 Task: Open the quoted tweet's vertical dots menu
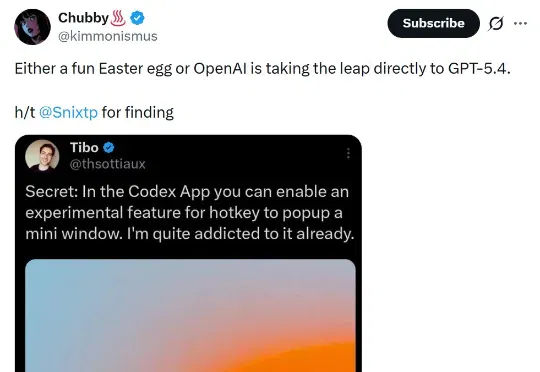coord(348,153)
